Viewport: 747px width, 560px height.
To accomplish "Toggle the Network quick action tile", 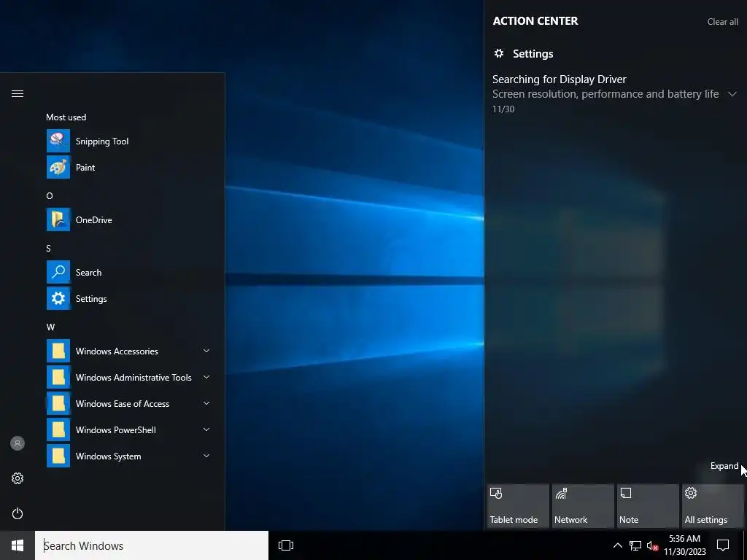I will (x=583, y=506).
